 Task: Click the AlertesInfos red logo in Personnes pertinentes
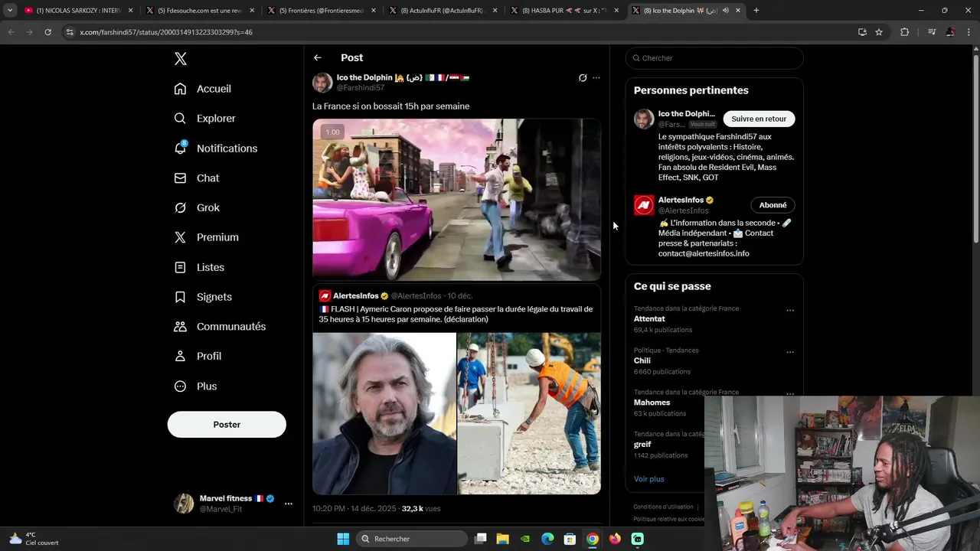pyautogui.click(x=644, y=205)
